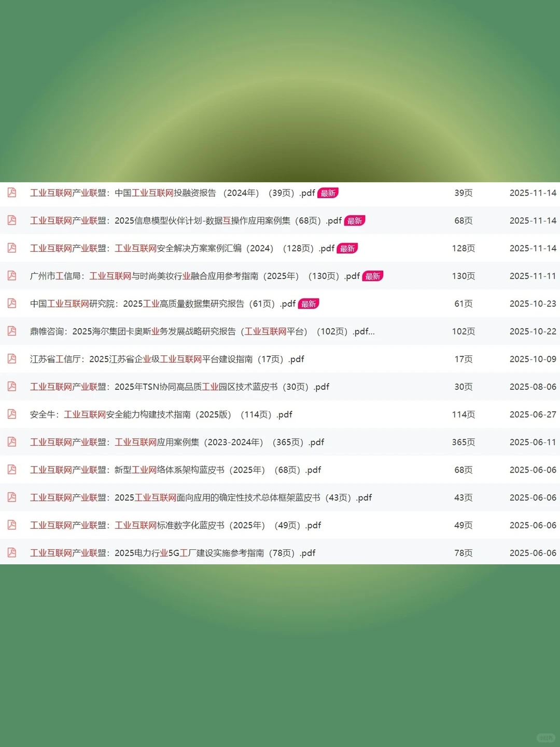
Task: Open 中国工业互联网投融资报告（2024年）pdf
Action: [172, 193]
